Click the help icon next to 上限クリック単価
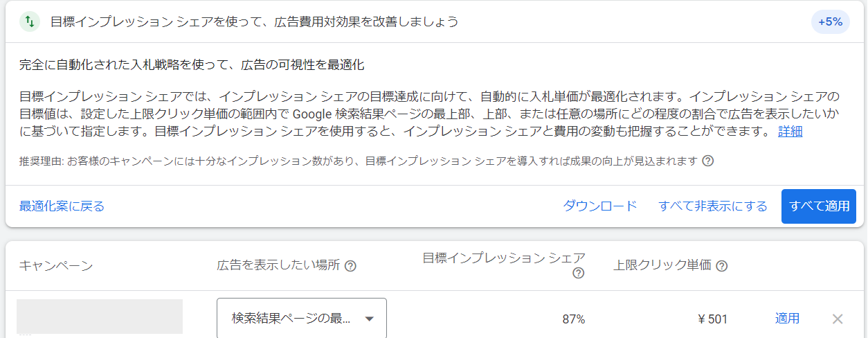The width and height of the screenshot is (868, 338). (722, 266)
